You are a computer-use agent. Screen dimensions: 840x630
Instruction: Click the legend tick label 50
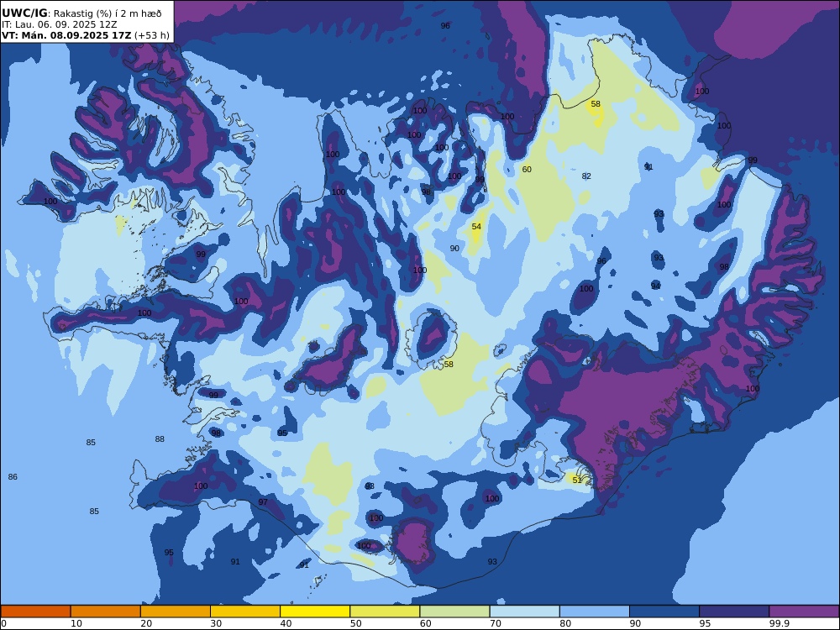point(355,623)
